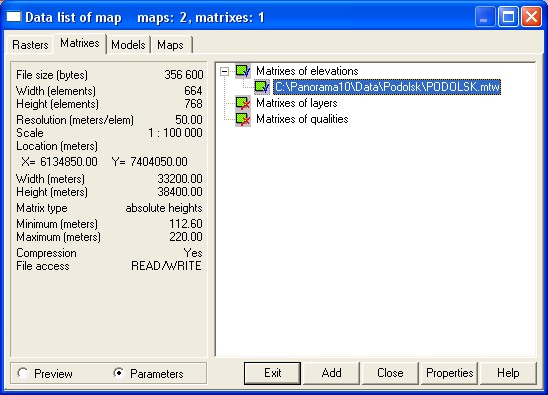
Task: Open the Matrixes tab
Action: (x=80, y=43)
